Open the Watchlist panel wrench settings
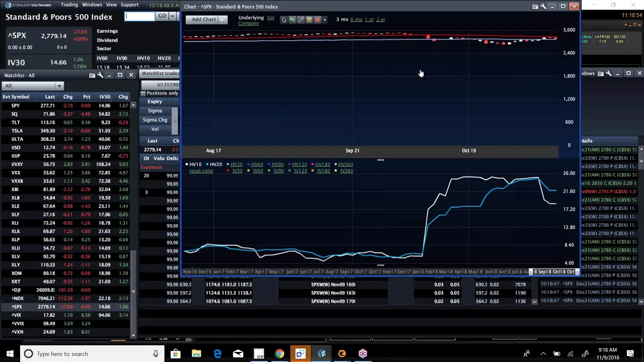This screenshot has height=362, width=644. click(100, 75)
